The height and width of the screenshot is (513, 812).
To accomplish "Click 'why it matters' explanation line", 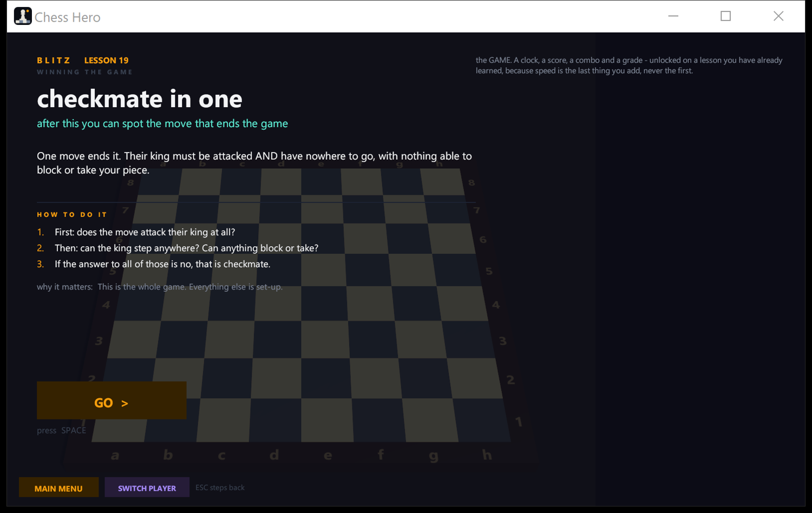I will point(160,287).
